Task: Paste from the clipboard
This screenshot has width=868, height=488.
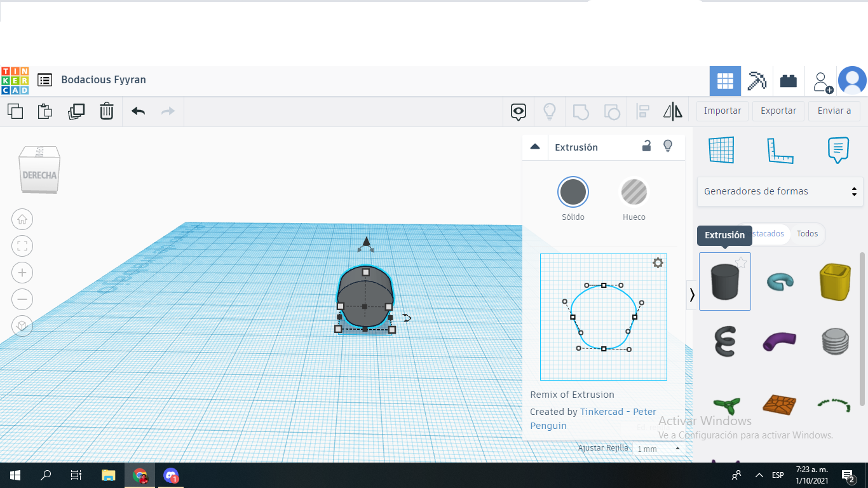Action: pyautogui.click(x=45, y=111)
